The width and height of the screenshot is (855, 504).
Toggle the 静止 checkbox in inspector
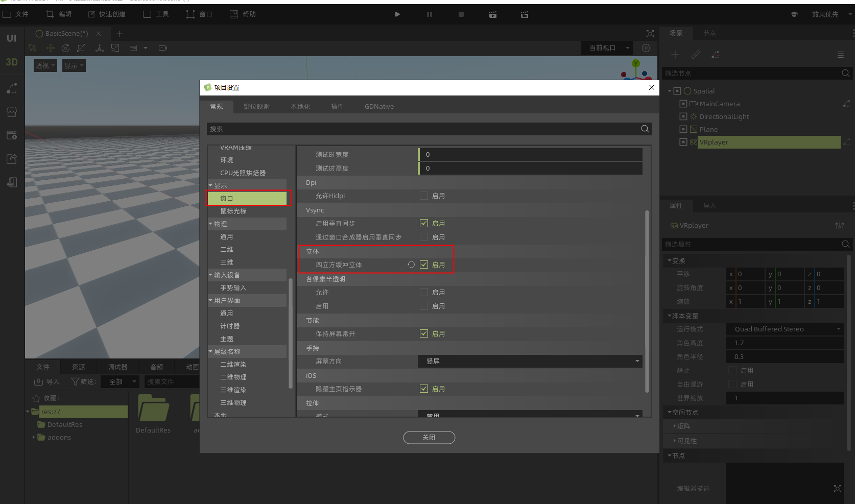click(x=732, y=370)
